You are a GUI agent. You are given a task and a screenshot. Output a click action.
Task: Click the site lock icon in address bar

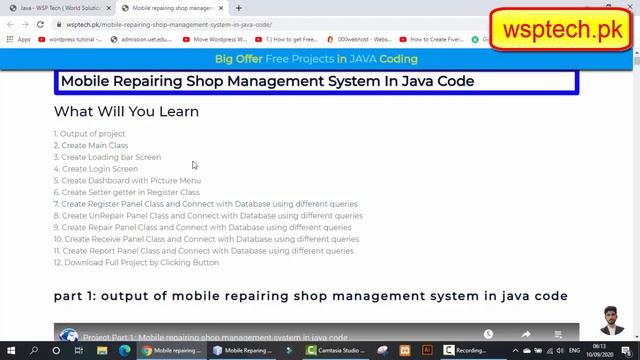(59, 24)
